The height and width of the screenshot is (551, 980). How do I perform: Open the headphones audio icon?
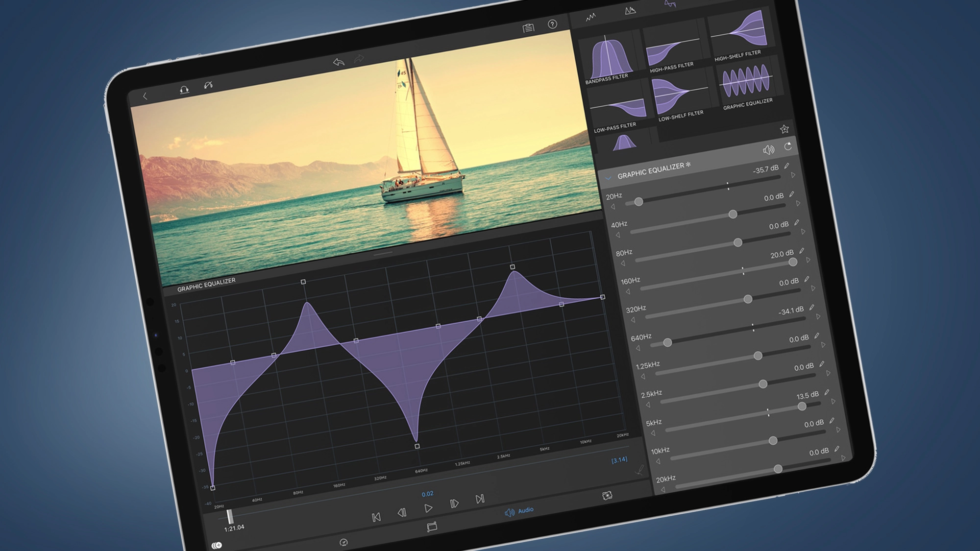pos(184,89)
